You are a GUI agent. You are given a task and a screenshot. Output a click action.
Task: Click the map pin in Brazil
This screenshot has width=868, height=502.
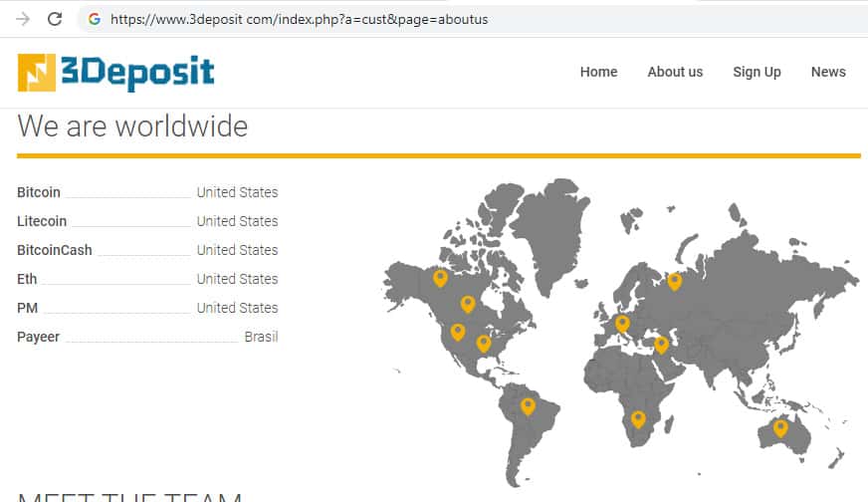[528, 406]
